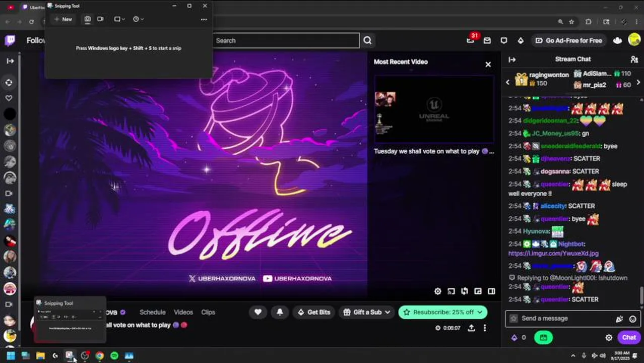Open File Explorer from taskbar
The height and width of the screenshot is (363, 644).
coord(40,356)
